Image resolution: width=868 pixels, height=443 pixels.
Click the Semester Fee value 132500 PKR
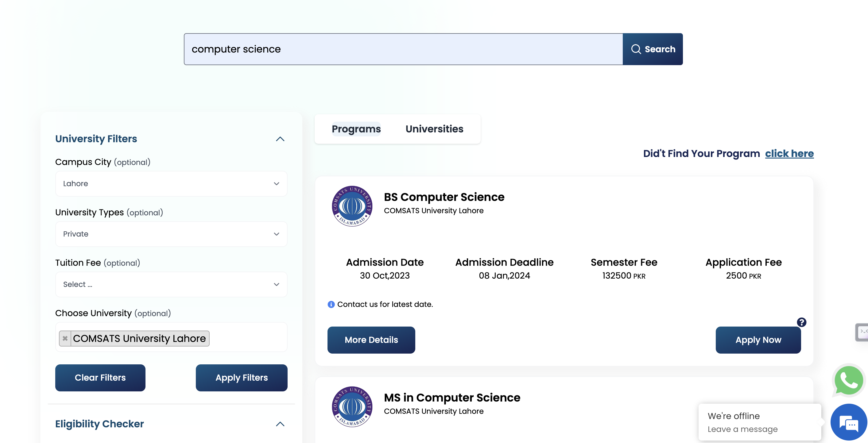(624, 276)
